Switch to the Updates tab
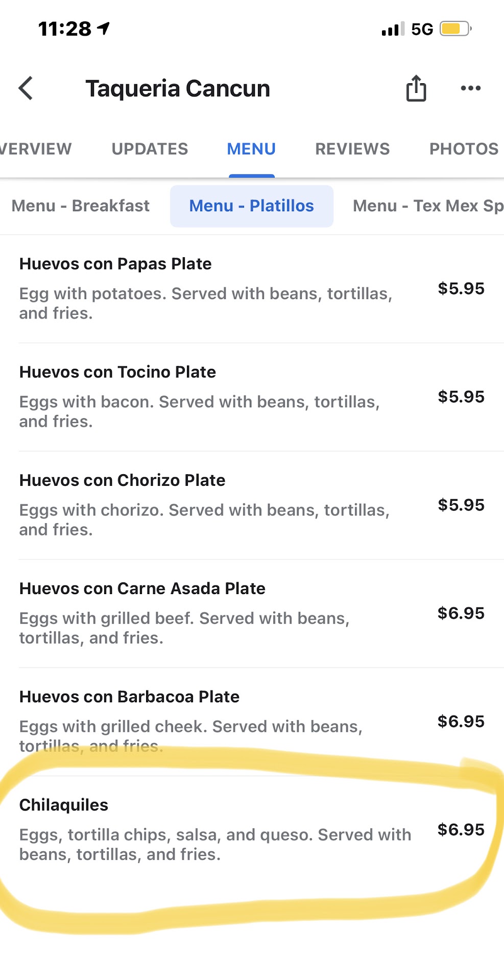The image size is (504, 980). coord(150,149)
